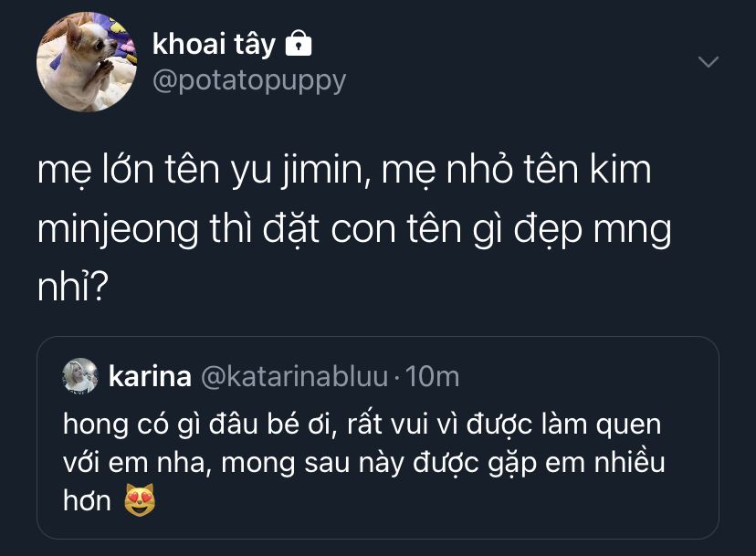This screenshot has height=556, width=756.
Task: Open the khoai tây display name
Action: [214, 43]
